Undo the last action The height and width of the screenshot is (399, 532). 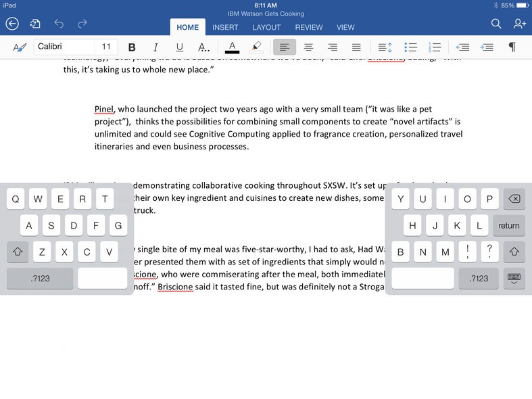[x=59, y=24]
